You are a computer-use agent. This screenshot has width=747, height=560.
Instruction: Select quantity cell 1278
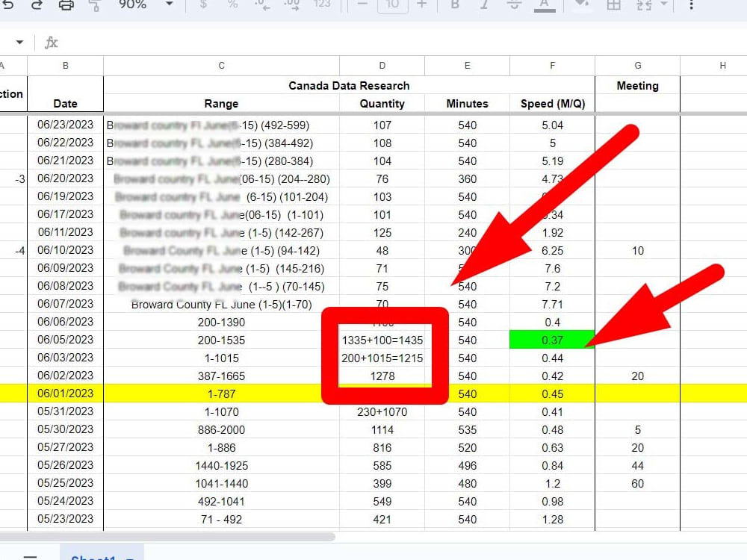tap(382, 376)
